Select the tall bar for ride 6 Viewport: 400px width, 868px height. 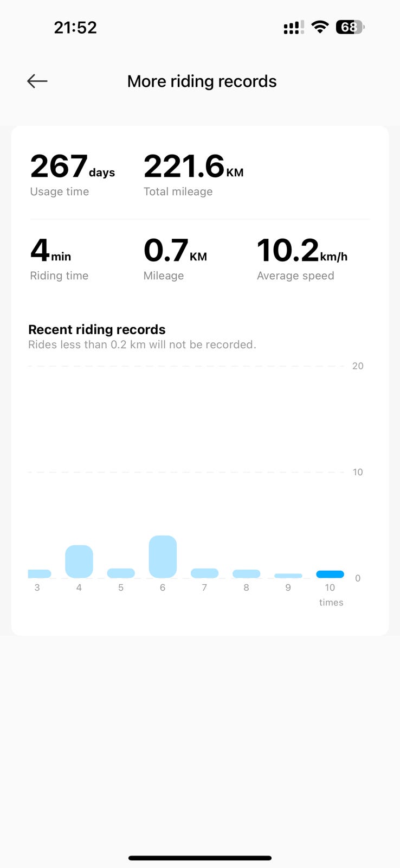[x=163, y=557]
